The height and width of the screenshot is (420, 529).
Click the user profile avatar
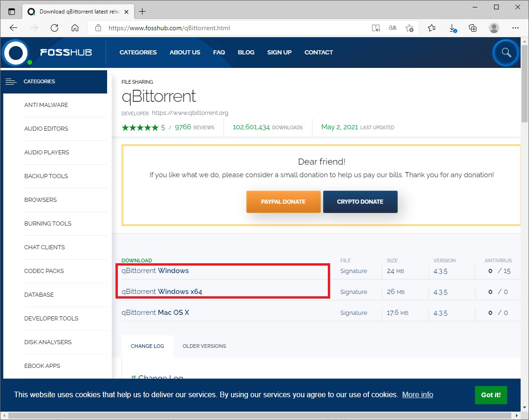click(x=494, y=28)
